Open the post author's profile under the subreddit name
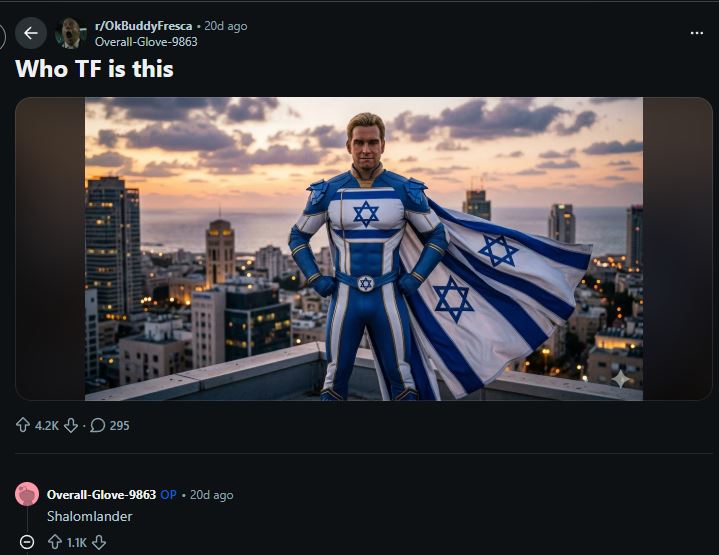 [x=146, y=42]
